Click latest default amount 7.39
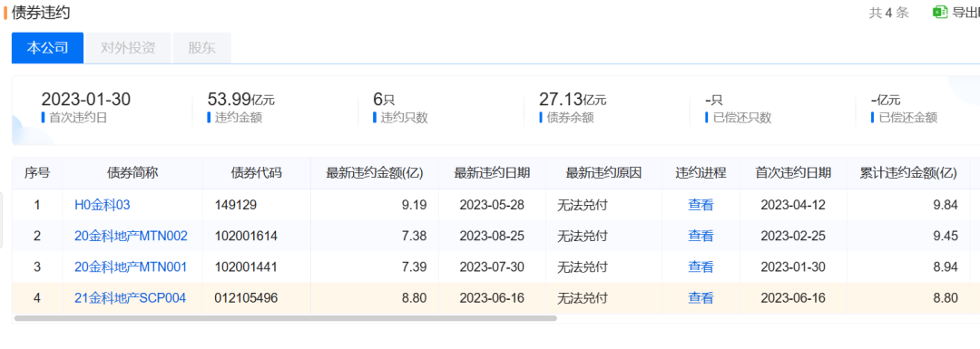The height and width of the screenshot is (349, 980). 416,267
